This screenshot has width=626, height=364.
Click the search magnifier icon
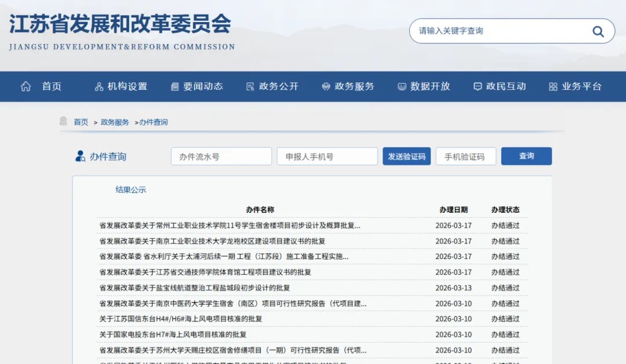pyautogui.click(x=598, y=31)
